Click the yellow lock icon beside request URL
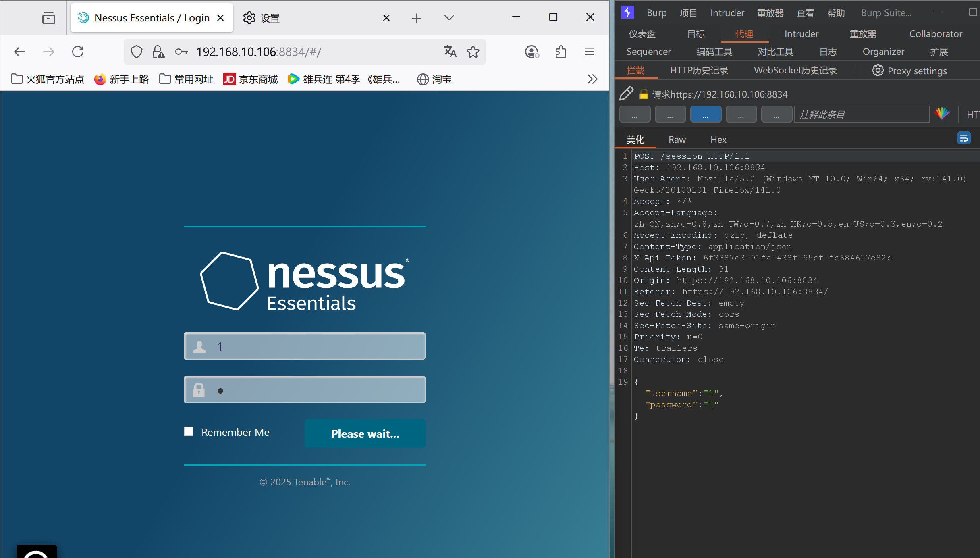Screen dimensions: 980x558 [644, 94]
